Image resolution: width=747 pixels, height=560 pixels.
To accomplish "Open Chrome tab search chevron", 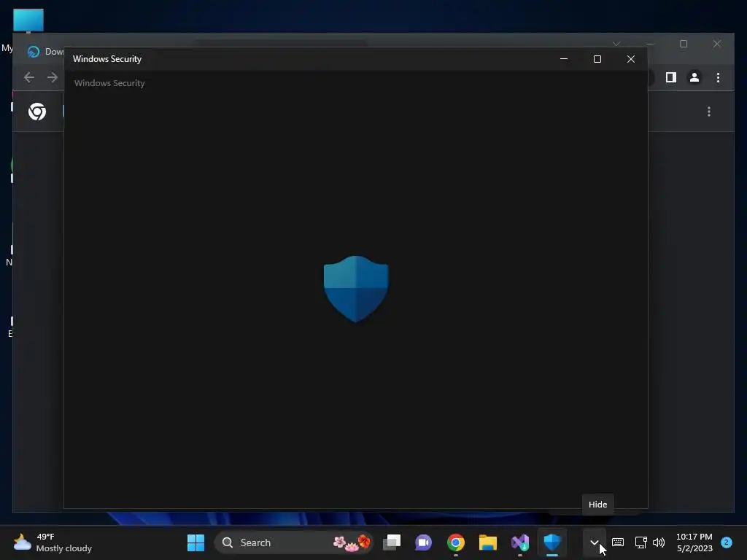I will 616,44.
